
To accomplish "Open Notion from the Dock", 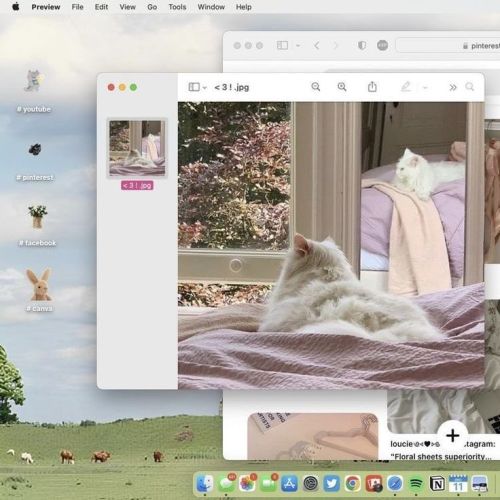I will click(437, 484).
